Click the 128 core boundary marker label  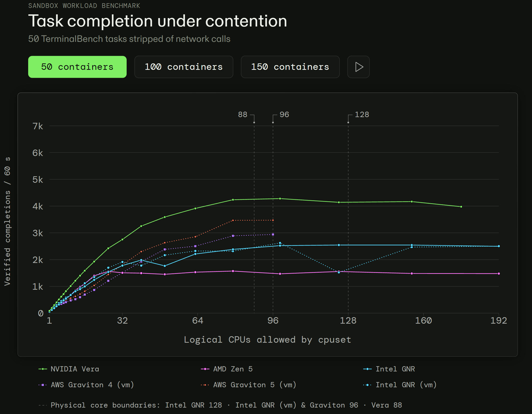[x=362, y=114]
